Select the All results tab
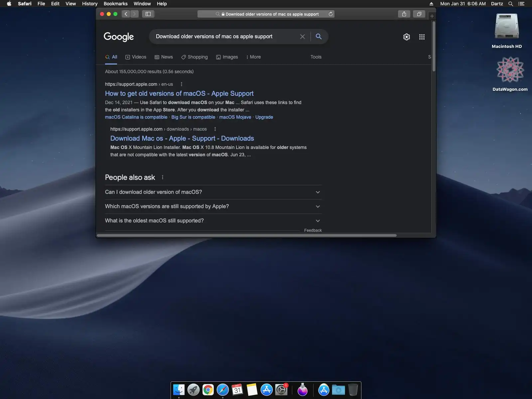Image resolution: width=532 pixels, height=399 pixels. pyautogui.click(x=111, y=57)
